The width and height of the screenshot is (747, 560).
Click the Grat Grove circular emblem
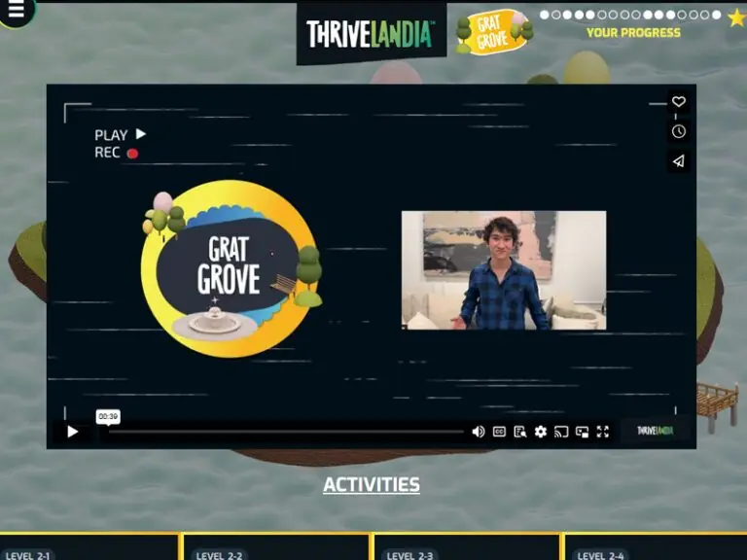point(231,268)
